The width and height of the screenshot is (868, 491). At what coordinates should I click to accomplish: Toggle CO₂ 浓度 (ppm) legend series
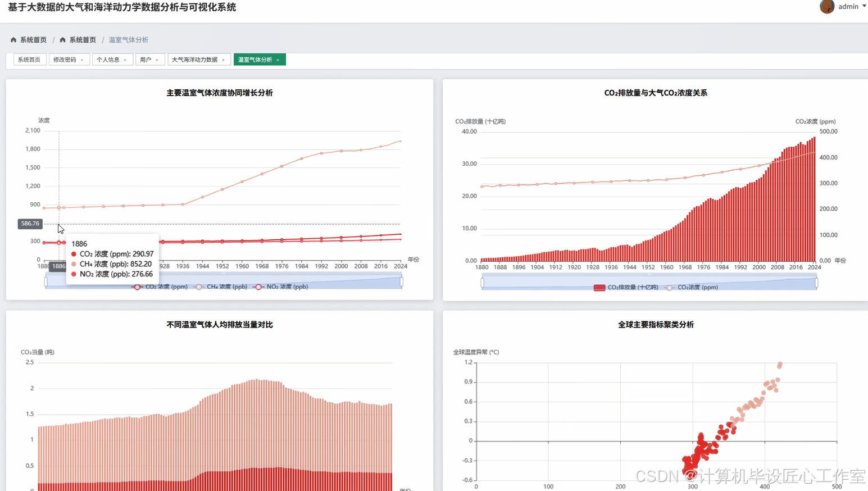click(x=160, y=287)
